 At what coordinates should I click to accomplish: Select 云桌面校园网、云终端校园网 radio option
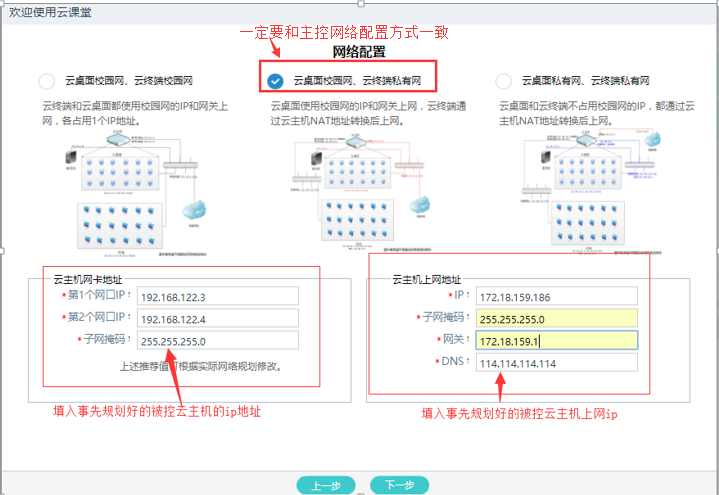pyautogui.click(x=47, y=81)
